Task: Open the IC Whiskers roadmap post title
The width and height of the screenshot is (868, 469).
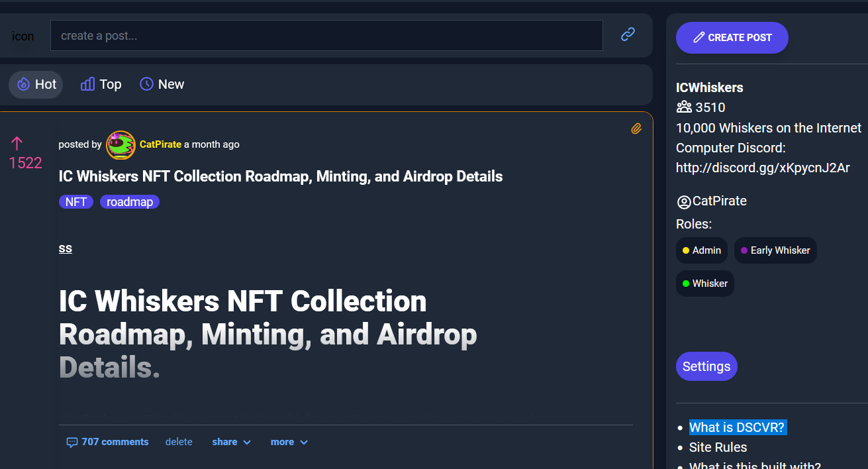Action: [281, 176]
